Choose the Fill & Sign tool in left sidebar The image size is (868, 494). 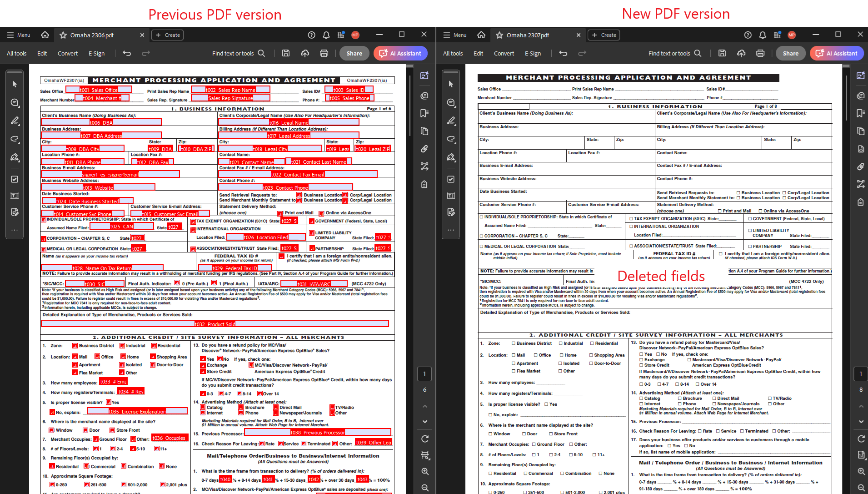(15, 157)
